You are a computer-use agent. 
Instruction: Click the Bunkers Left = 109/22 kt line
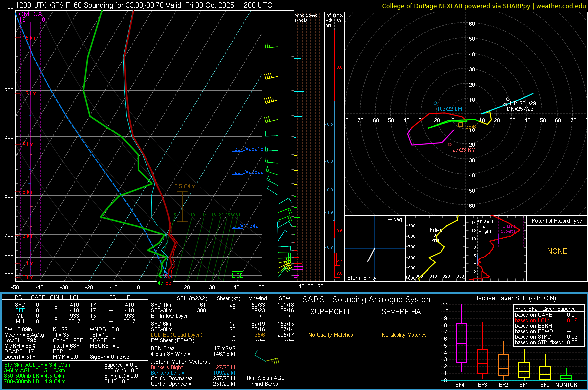tap(193, 373)
